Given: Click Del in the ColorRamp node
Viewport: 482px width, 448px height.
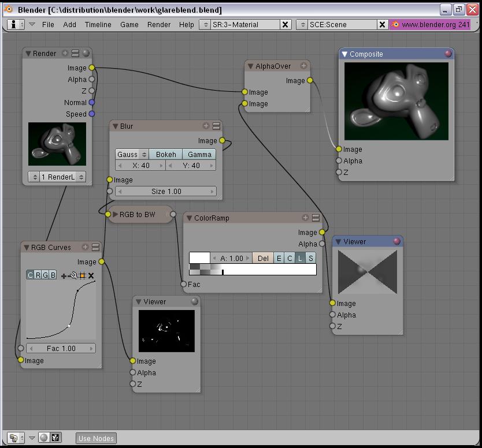Looking at the screenshot, I should point(263,258).
